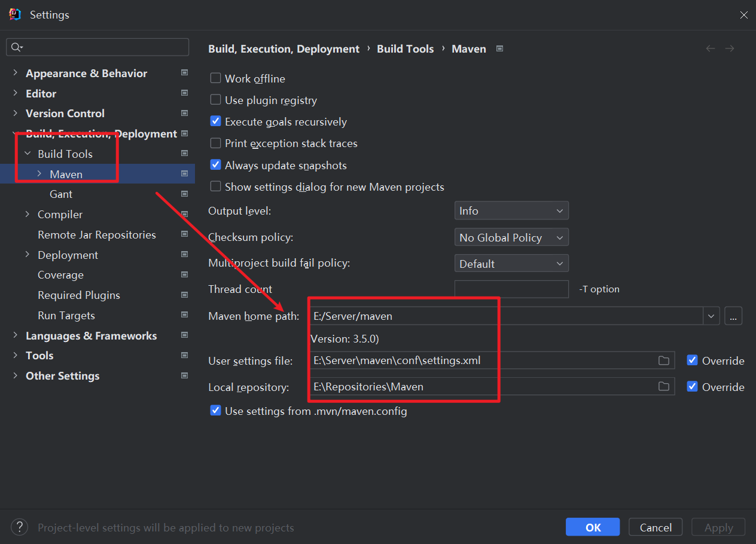Select Coverage in settings tree

(x=60, y=275)
